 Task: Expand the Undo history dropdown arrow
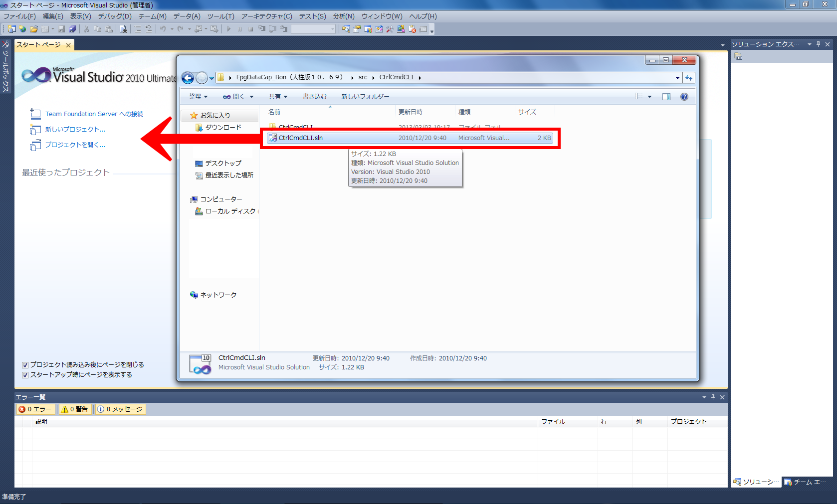tap(172, 29)
